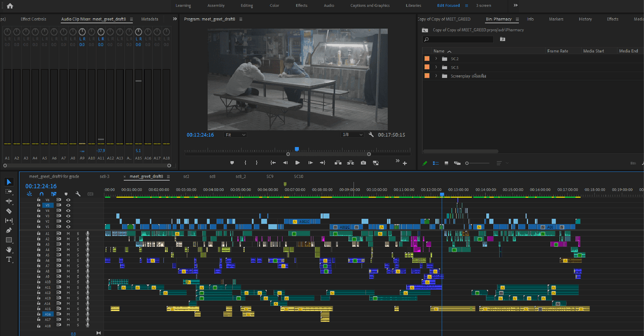Select the Rectangle tool
Image resolution: width=644 pixels, height=336 pixels.
(x=9, y=240)
